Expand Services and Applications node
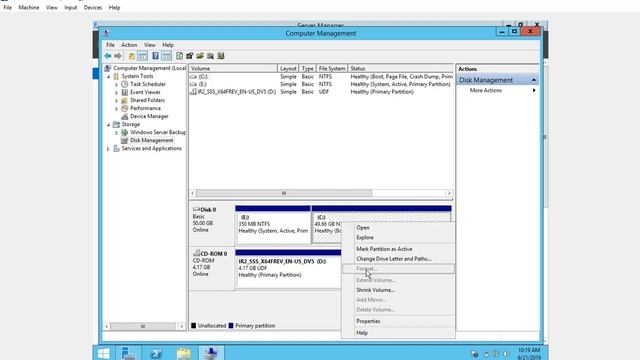The height and width of the screenshot is (360, 640). [109, 149]
